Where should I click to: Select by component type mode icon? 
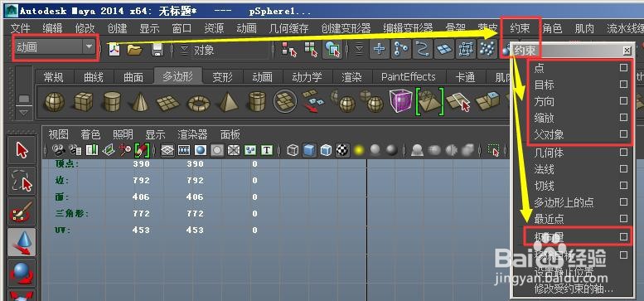332,49
